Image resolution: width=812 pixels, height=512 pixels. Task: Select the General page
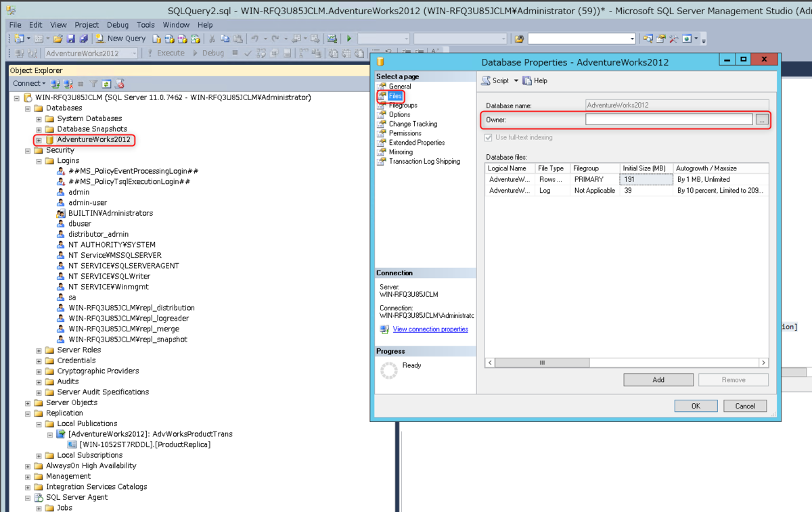coord(399,87)
